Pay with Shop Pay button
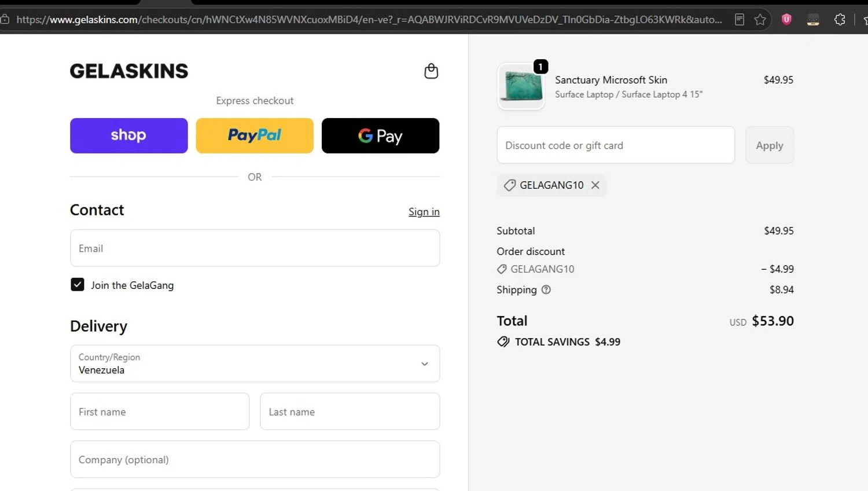The height and width of the screenshot is (491, 868). [x=129, y=135]
